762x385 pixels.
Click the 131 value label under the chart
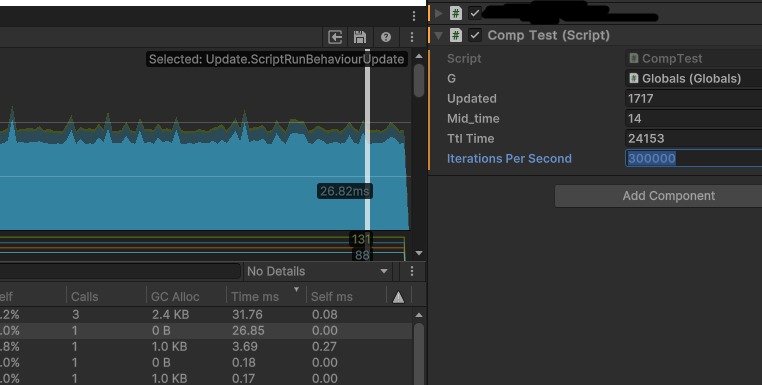pyautogui.click(x=361, y=239)
